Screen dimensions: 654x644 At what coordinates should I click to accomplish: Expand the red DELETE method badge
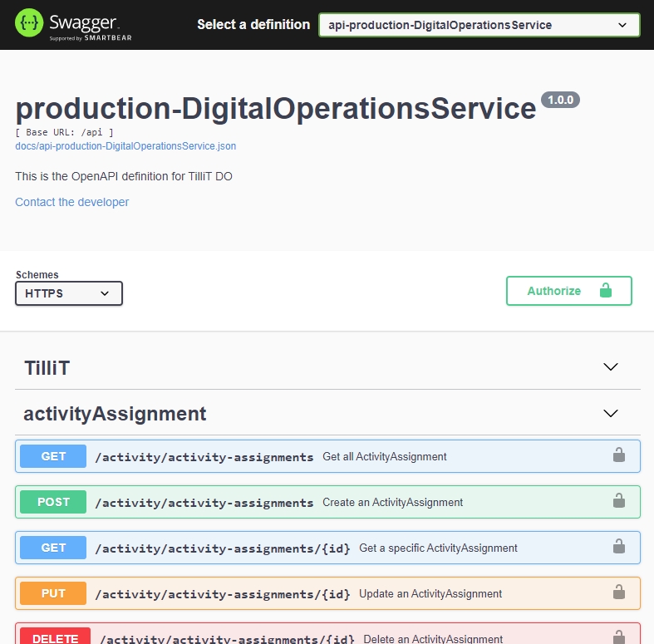pyautogui.click(x=55, y=638)
